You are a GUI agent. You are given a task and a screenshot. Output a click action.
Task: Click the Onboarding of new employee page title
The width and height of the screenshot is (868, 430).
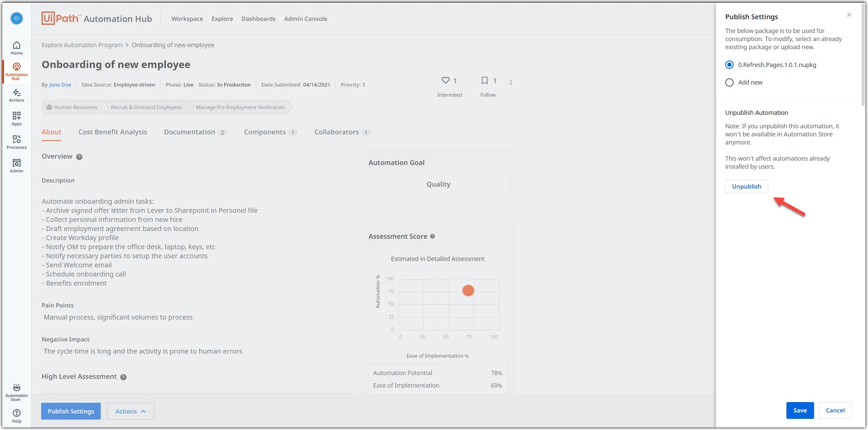[116, 64]
